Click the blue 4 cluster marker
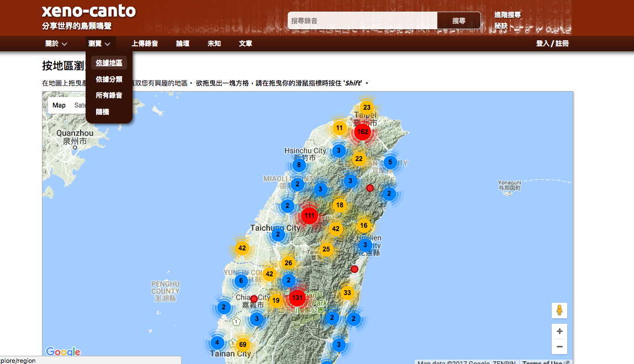 click(217, 343)
